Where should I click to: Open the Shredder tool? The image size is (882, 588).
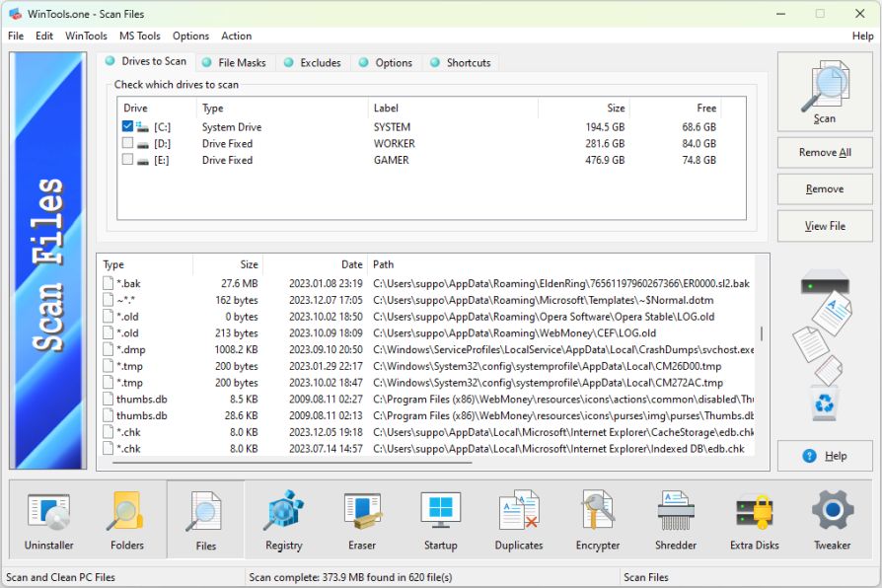[676, 519]
